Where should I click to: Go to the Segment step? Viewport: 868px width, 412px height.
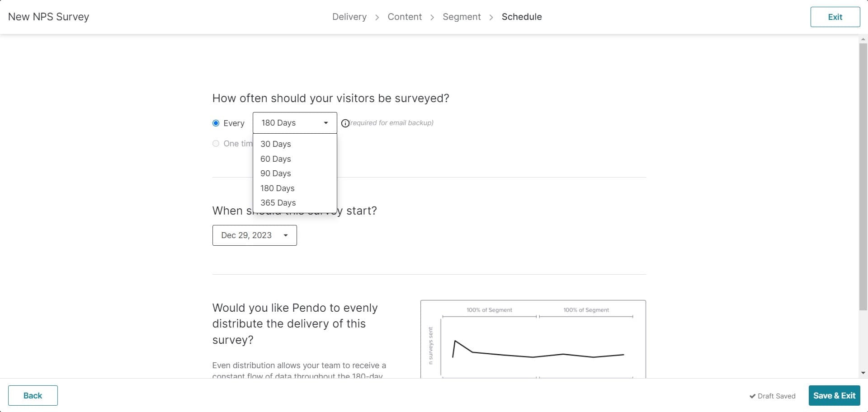point(462,17)
